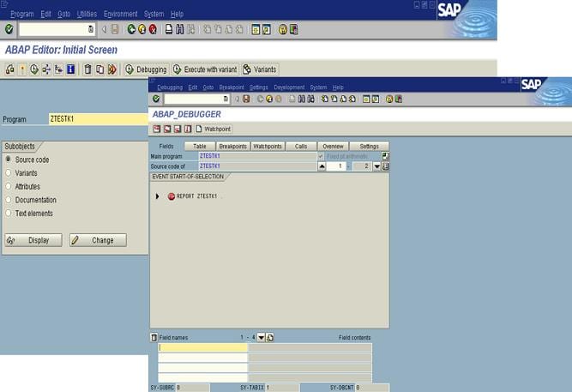Click the breakpoint stop sign at REPORT ZTESTK1
The height and width of the screenshot is (392, 572).
pyautogui.click(x=172, y=196)
